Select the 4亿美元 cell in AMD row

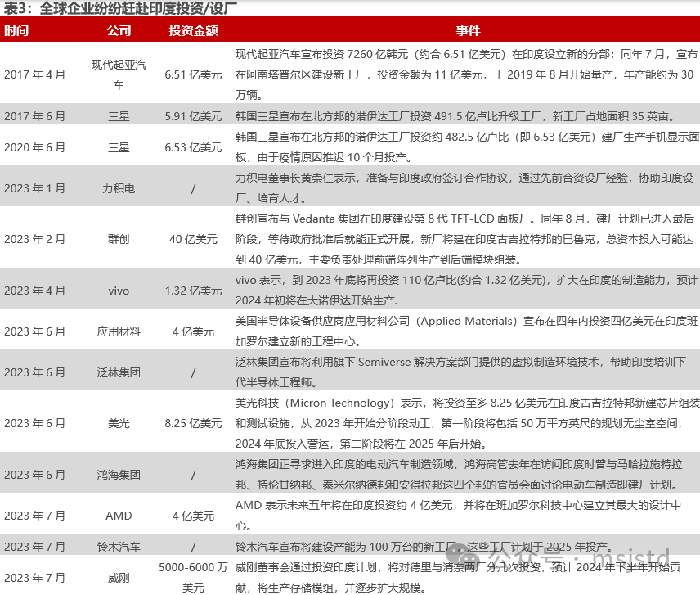pyautogui.click(x=193, y=516)
